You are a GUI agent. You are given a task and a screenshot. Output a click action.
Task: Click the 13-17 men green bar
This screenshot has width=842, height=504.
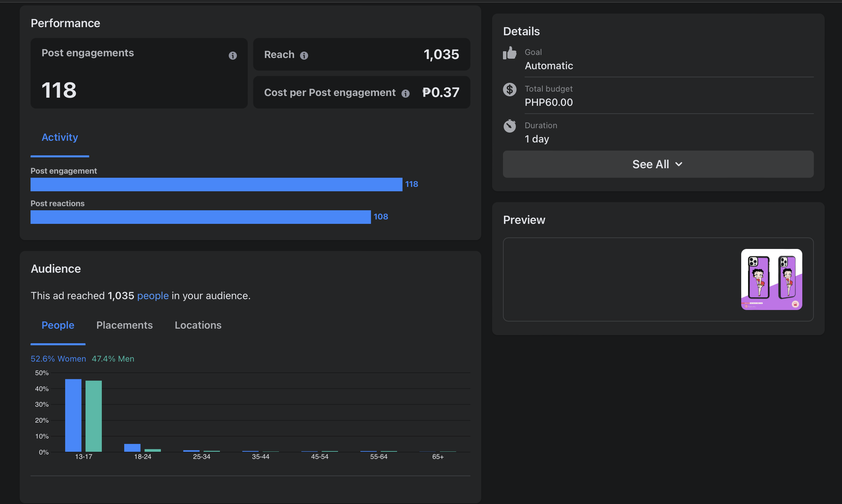(93, 416)
